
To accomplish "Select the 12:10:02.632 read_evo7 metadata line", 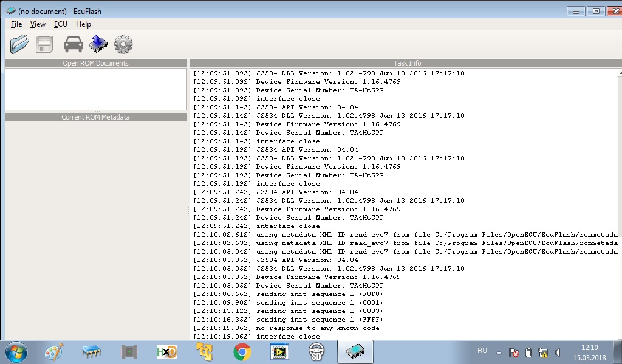I will 405,243.
